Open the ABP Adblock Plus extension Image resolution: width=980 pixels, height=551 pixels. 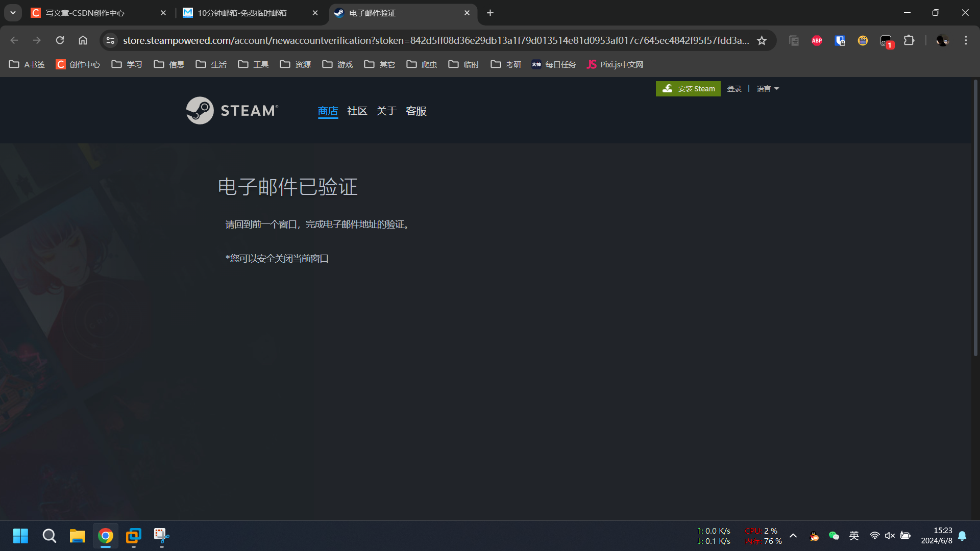(x=817, y=40)
